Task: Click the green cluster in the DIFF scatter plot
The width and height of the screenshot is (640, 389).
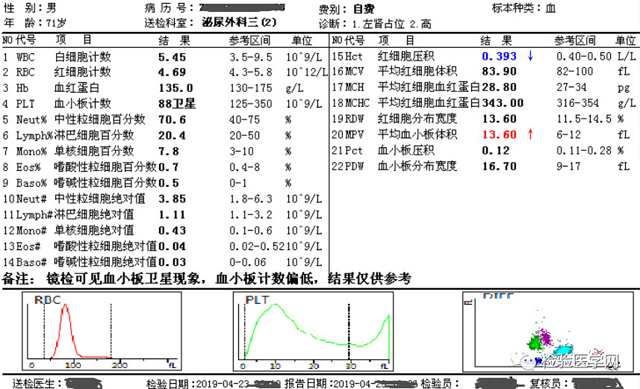Action: [534, 343]
